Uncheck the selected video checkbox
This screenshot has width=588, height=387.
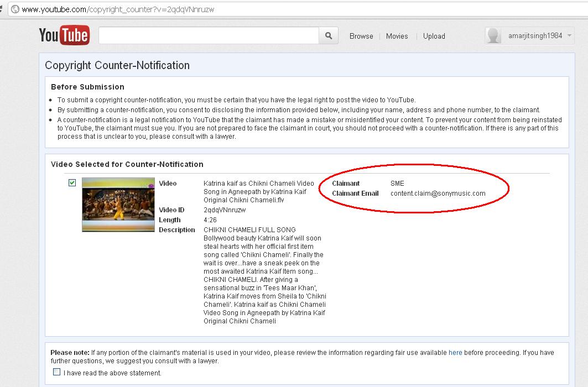pos(72,183)
